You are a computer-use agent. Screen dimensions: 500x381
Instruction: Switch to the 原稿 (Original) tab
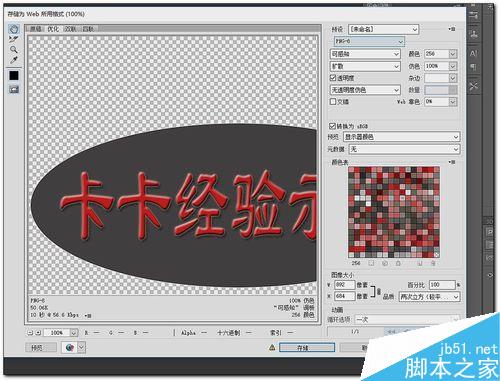coord(36,29)
